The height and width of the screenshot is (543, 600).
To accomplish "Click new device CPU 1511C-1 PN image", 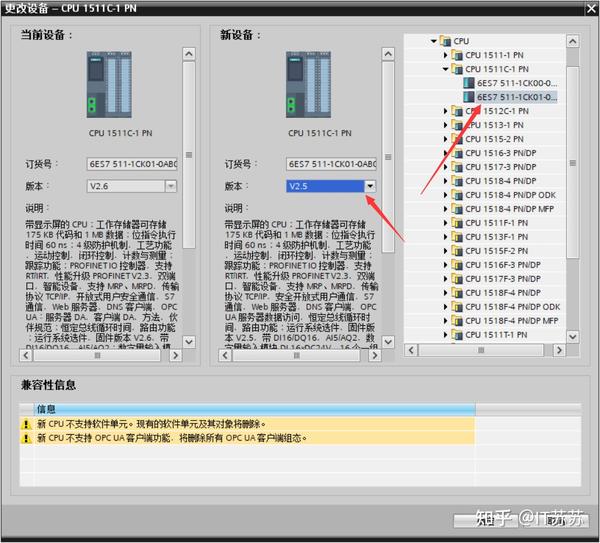I will 308,85.
